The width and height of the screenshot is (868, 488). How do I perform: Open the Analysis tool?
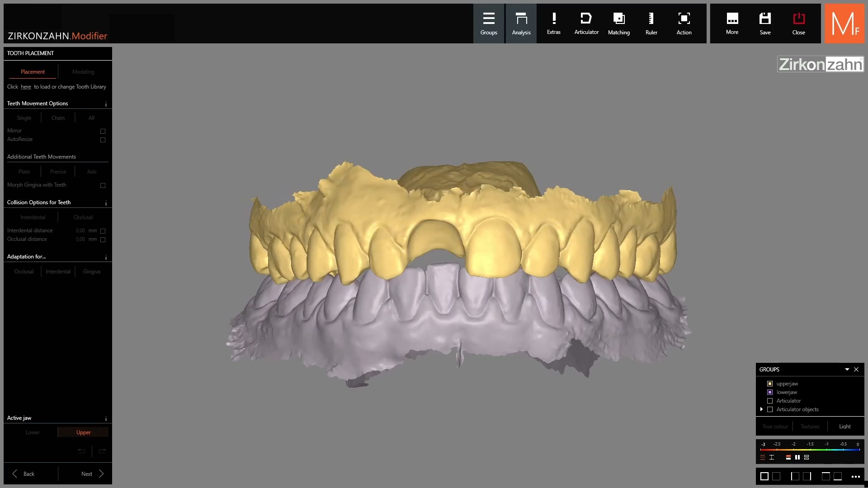pos(521,23)
